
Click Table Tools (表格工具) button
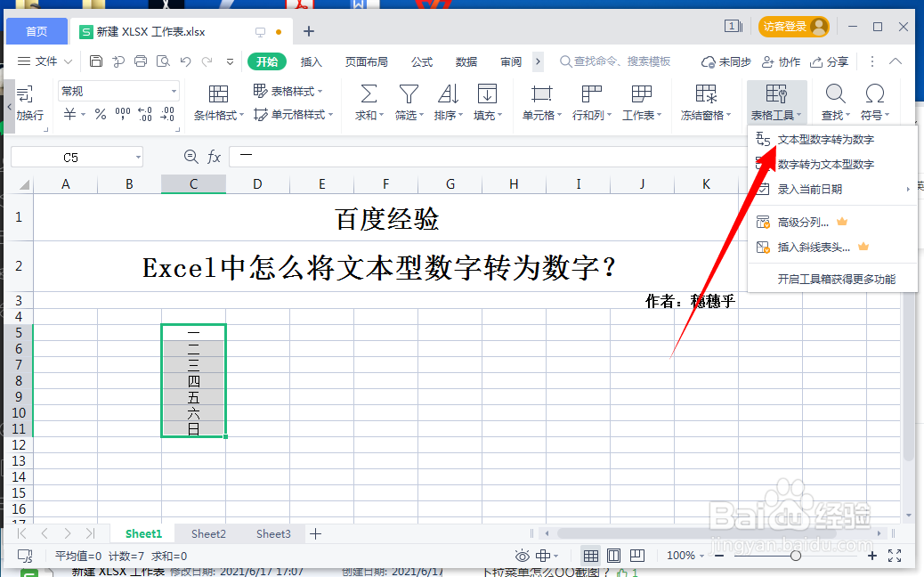[x=776, y=102]
